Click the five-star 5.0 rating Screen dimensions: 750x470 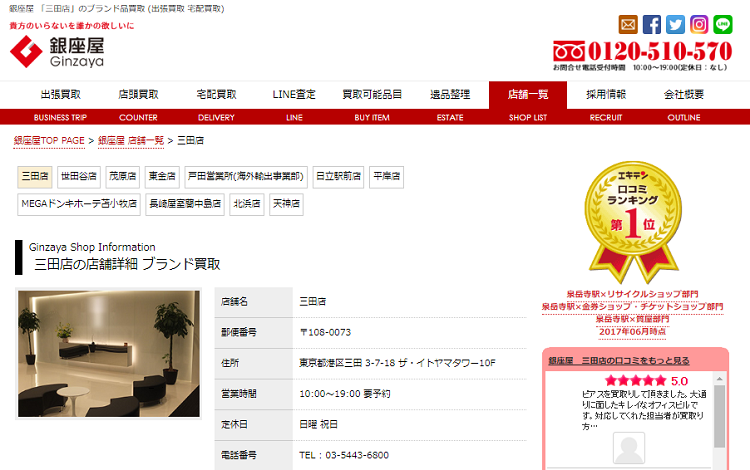tap(646, 381)
